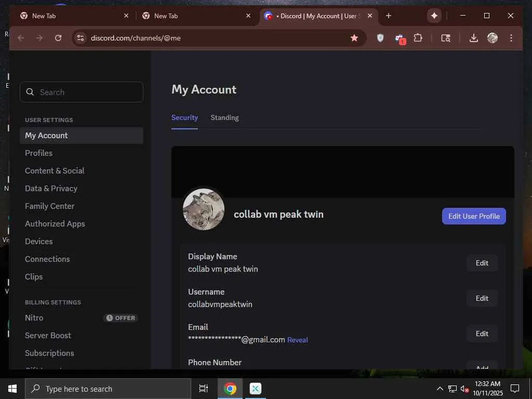The height and width of the screenshot is (399, 532).
Task: Click the browser forward arrow
Action: [x=39, y=38]
